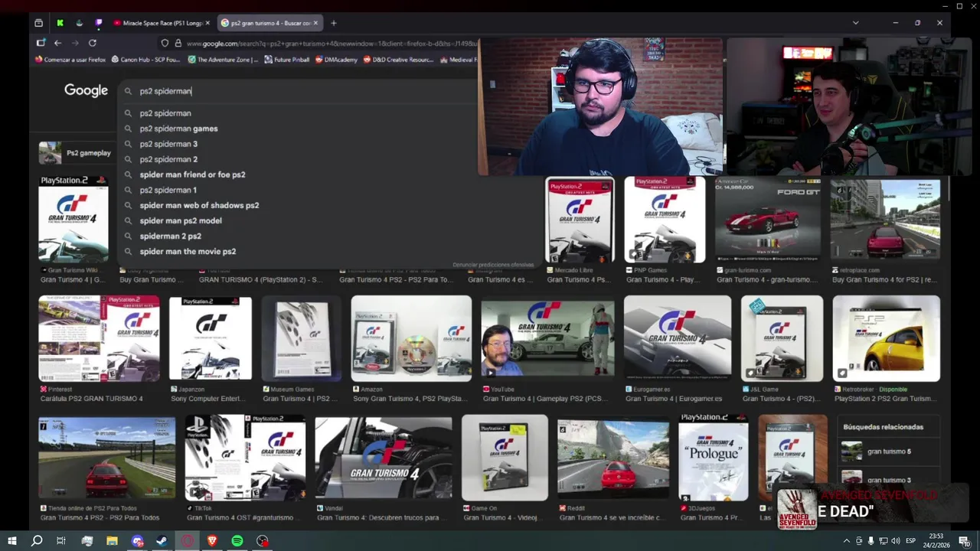Go back to previous page
The width and height of the screenshot is (980, 551).
click(x=57, y=43)
